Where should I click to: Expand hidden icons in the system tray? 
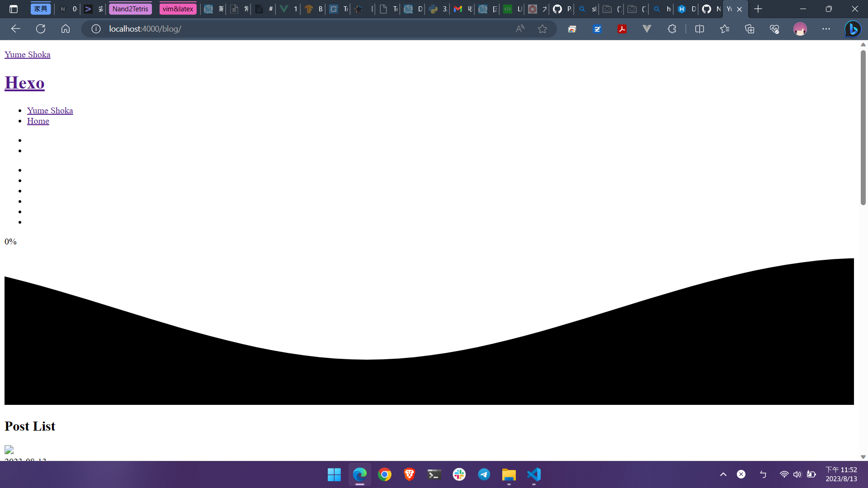click(x=722, y=474)
